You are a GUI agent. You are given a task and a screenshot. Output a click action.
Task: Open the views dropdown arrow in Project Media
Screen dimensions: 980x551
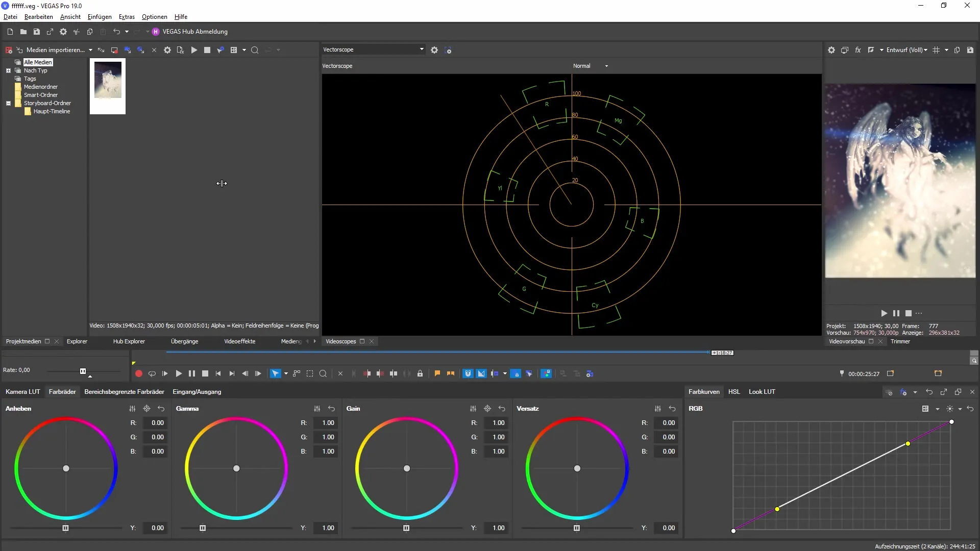[244, 50]
